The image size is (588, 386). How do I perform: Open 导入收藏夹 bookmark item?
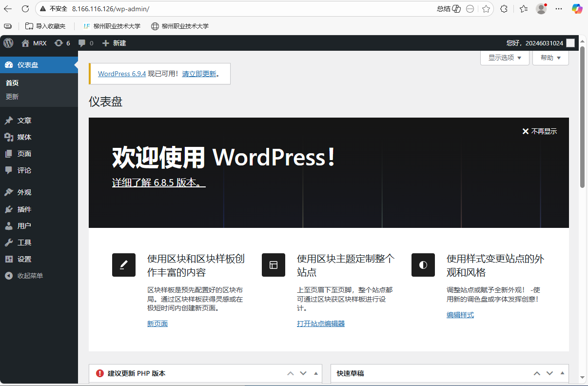(x=45, y=26)
